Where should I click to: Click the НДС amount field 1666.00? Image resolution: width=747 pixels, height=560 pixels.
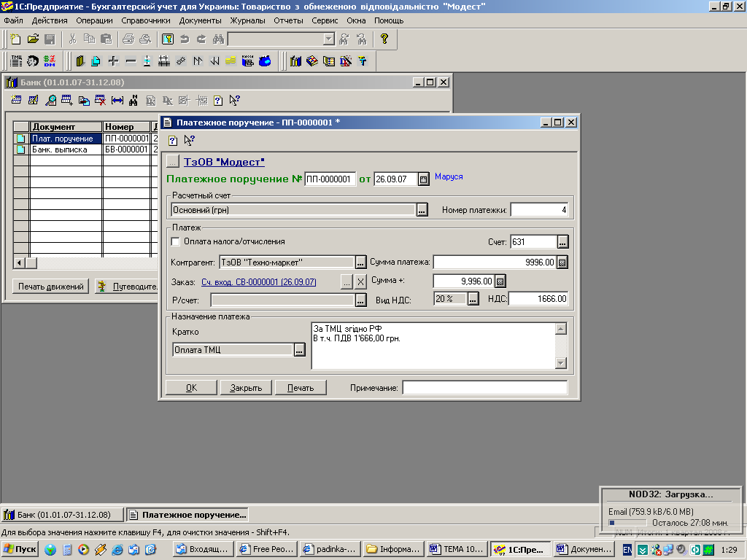coord(538,298)
